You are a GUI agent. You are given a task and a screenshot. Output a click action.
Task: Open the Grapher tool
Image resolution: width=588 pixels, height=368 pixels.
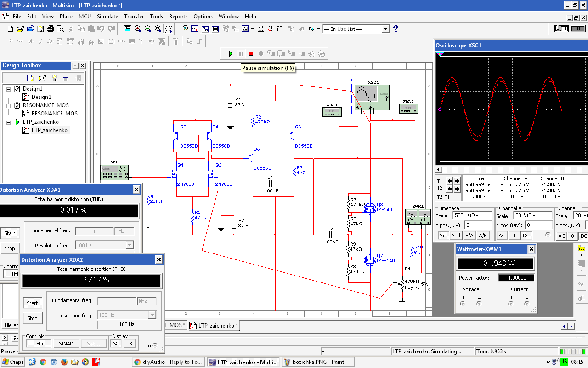point(245,29)
